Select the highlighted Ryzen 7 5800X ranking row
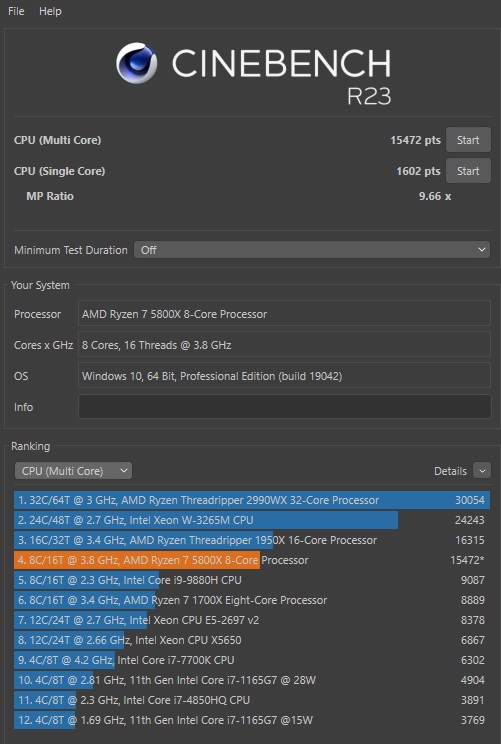 pos(252,560)
